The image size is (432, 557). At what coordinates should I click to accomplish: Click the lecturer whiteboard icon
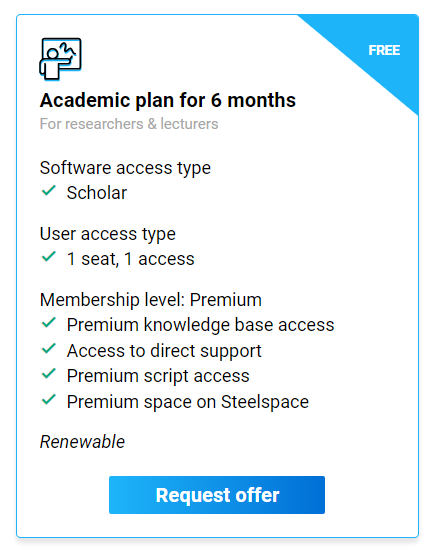(60, 59)
